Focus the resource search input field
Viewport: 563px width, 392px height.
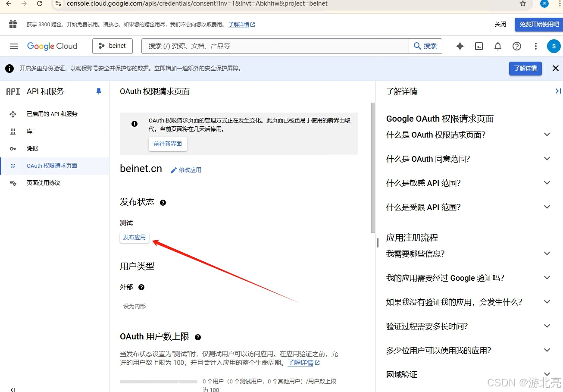(275, 46)
